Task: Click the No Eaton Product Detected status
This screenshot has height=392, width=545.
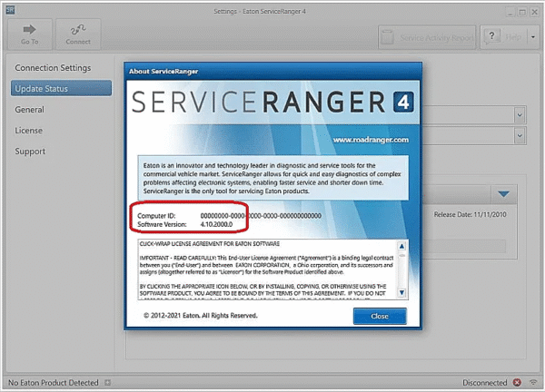Action: pos(54,383)
